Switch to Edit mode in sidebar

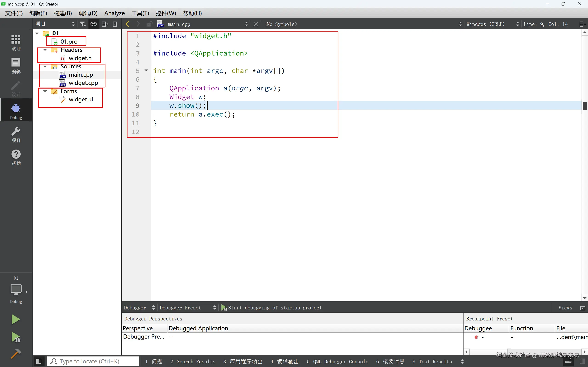click(16, 65)
